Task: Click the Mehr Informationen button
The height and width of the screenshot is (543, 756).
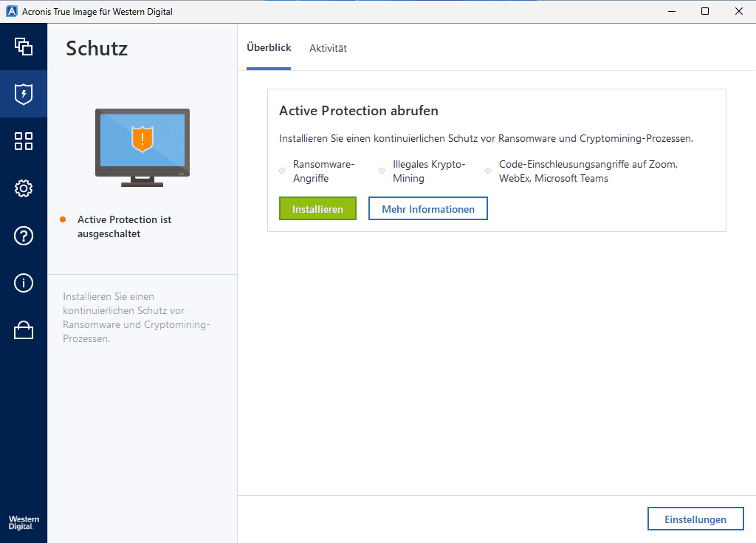Action: (427, 209)
